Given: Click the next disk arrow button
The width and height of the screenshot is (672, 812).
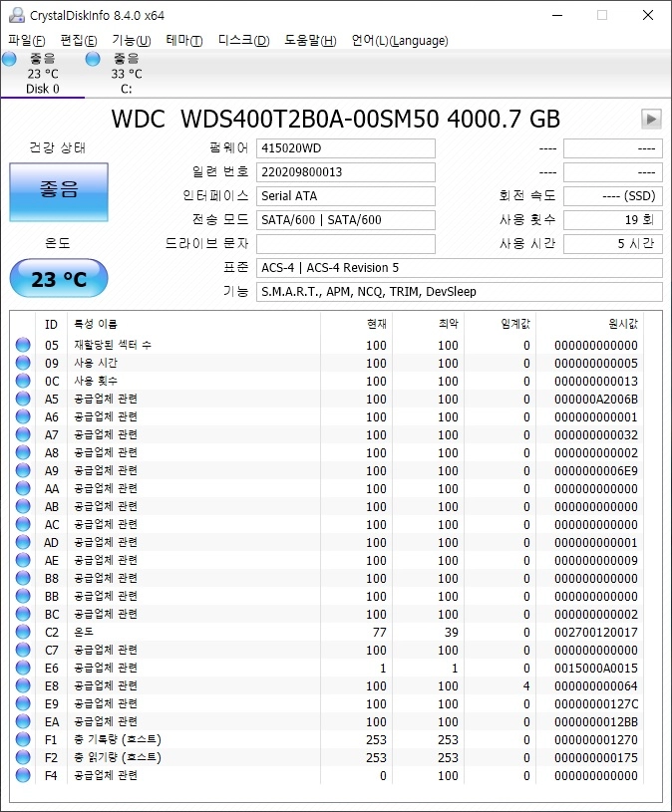Looking at the screenshot, I should 651,120.
